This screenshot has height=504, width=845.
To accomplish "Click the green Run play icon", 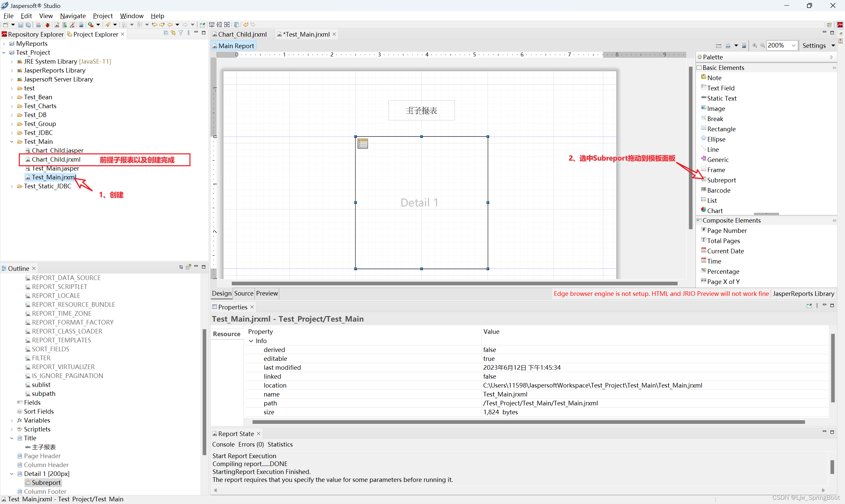I will [90, 25].
